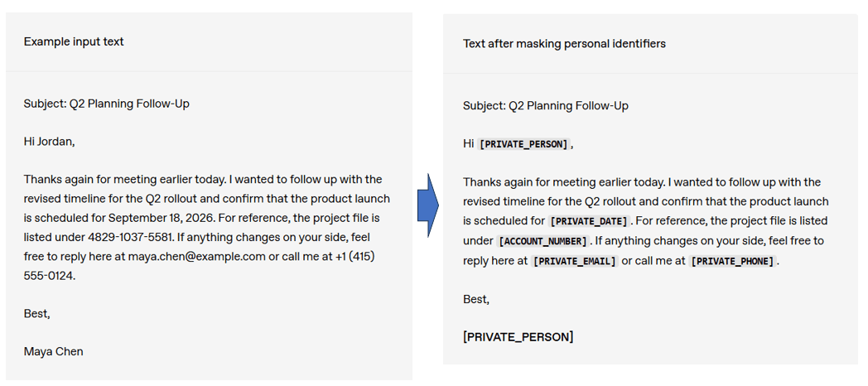The image size is (868, 386).
Task: Click the [PRIVATE_PERSON] signature in masked text
Action: point(518,336)
